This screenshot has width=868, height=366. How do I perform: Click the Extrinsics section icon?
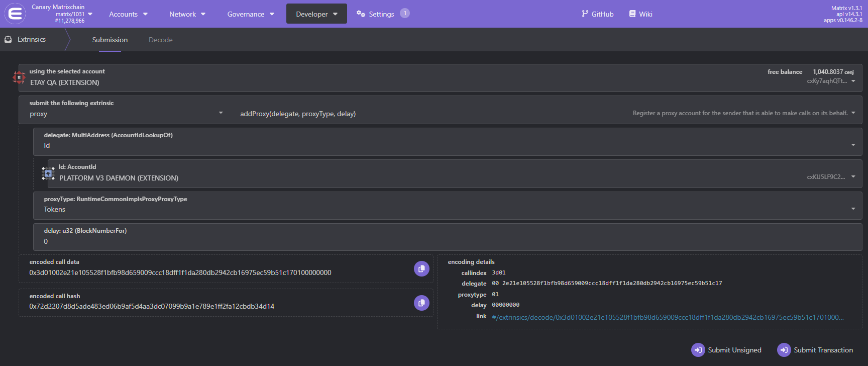8,39
